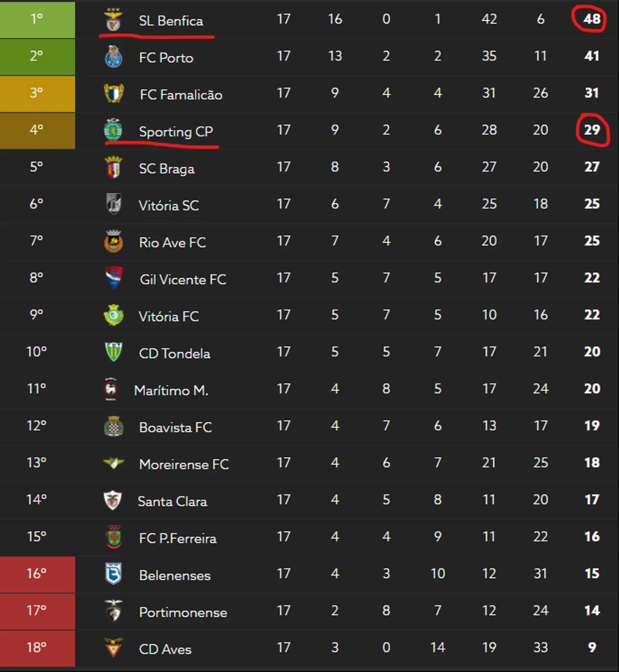The width and height of the screenshot is (619, 672).
Task: Select the CD Tondela crest icon
Action: click(x=113, y=352)
